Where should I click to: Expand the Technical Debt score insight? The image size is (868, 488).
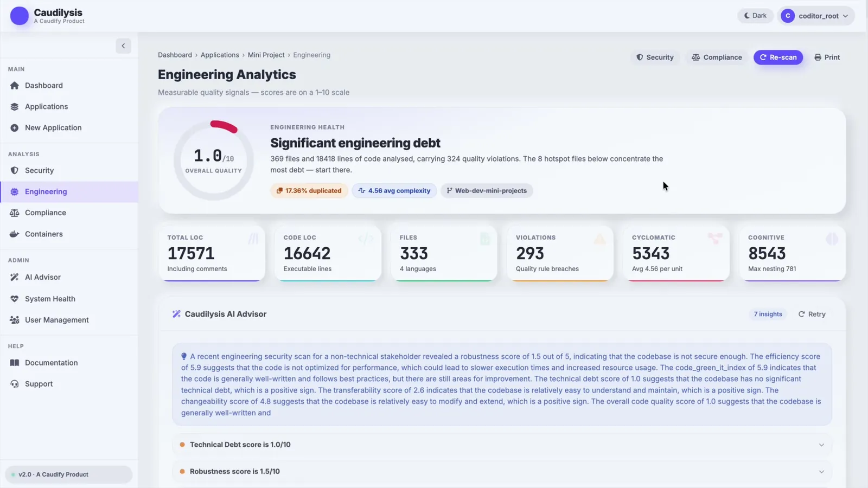(x=502, y=445)
